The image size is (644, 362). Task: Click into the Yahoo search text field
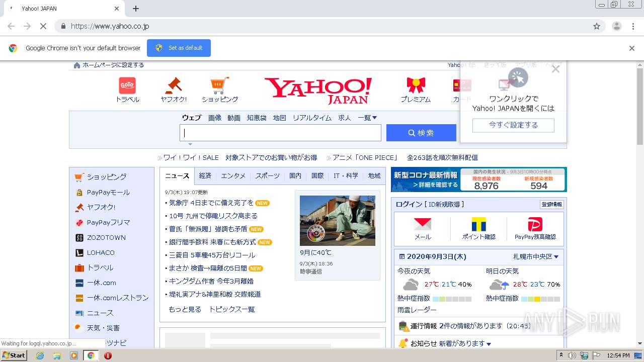(x=280, y=133)
